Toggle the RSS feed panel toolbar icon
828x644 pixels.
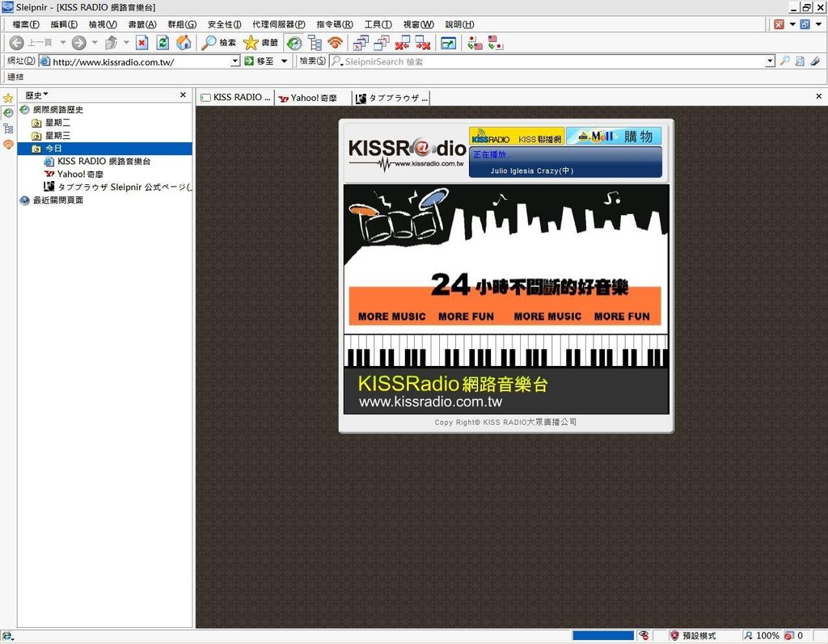pos(336,43)
